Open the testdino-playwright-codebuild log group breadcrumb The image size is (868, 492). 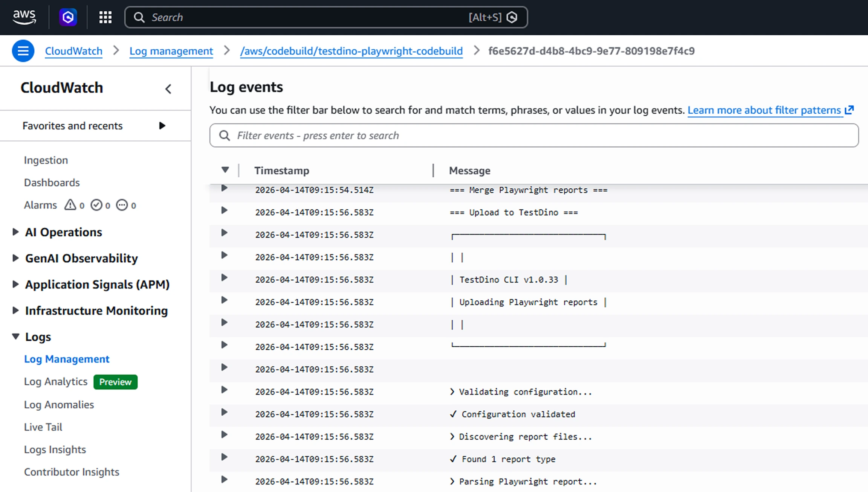pos(351,51)
